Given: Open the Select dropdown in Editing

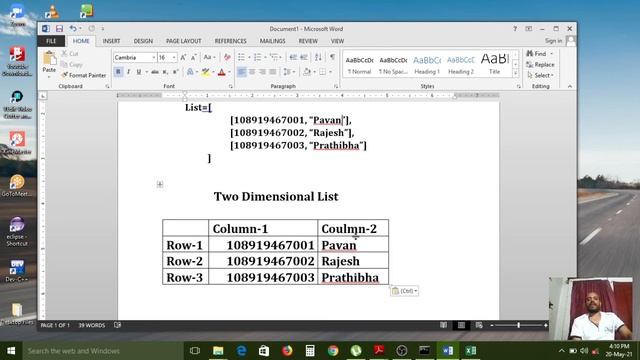Looking at the screenshot, I should tap(540, 75).
